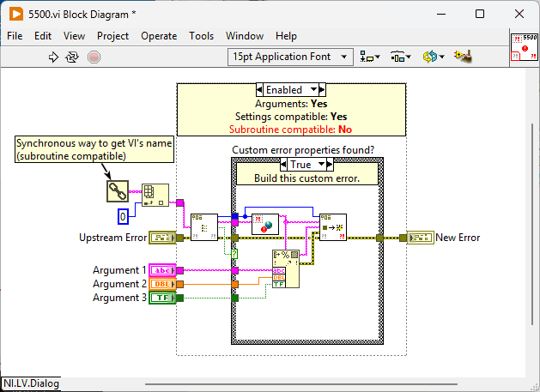Click previous-case arrow on Enabled selector
This screenshot has height=392, width=540.
(x=259, y=90)
